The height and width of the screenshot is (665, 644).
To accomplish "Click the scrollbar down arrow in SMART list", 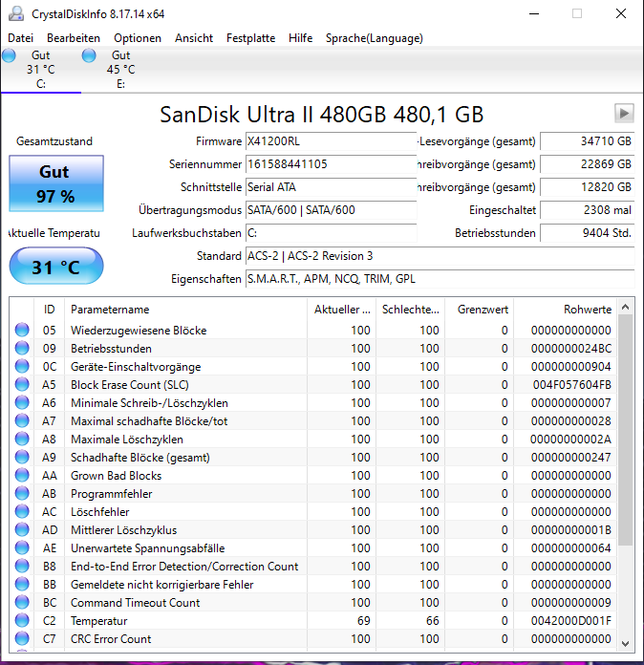I will click(625, 643).
